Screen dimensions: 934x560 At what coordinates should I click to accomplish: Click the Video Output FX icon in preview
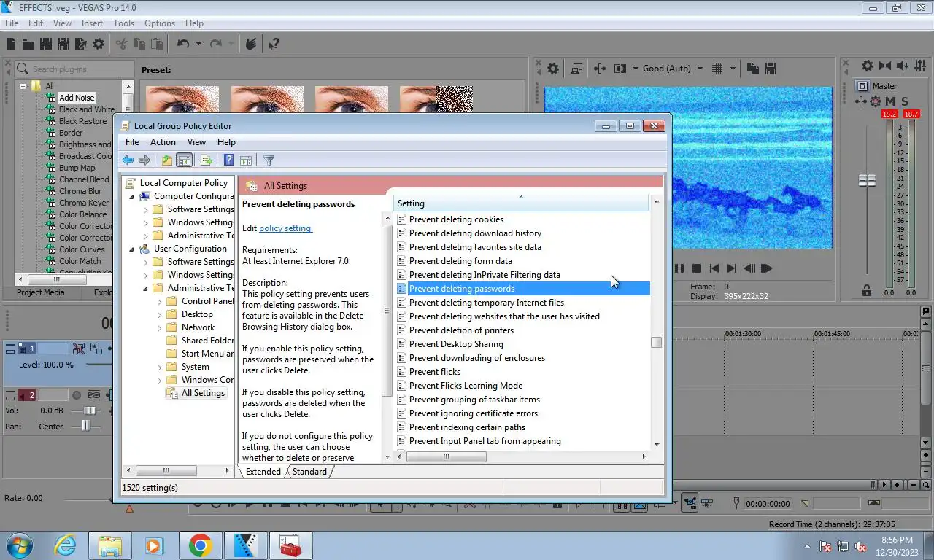(x=600, y=69)
